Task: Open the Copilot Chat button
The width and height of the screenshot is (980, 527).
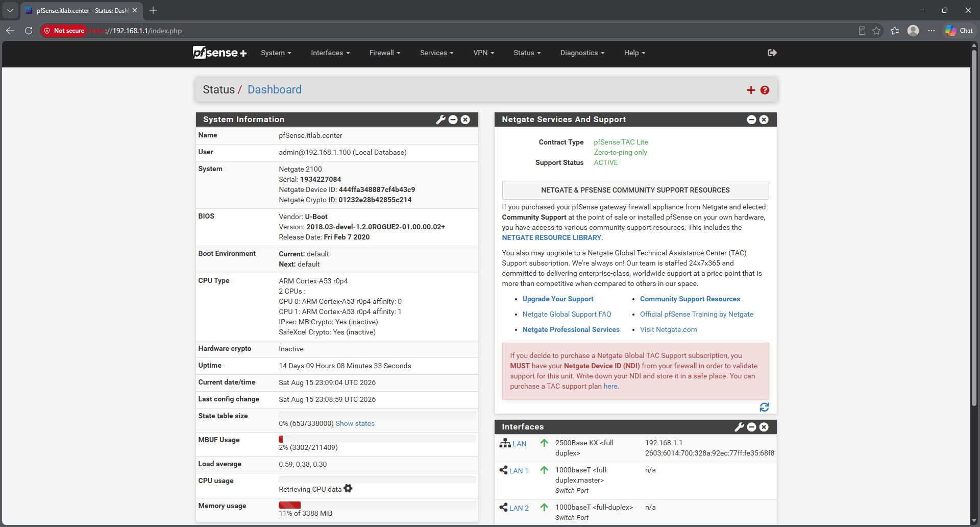Action: point(959,31)
